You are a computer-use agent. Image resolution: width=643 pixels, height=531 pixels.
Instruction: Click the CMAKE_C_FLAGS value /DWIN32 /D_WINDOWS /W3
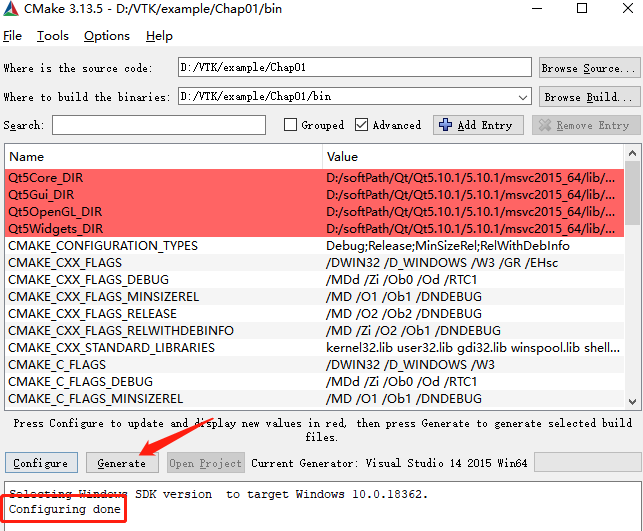point(410,365)
